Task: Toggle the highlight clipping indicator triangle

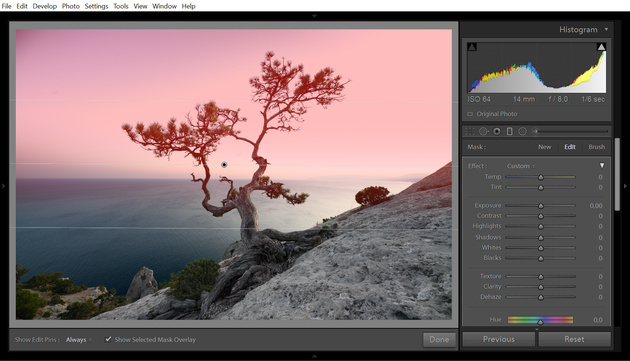Action: point(601,47)
